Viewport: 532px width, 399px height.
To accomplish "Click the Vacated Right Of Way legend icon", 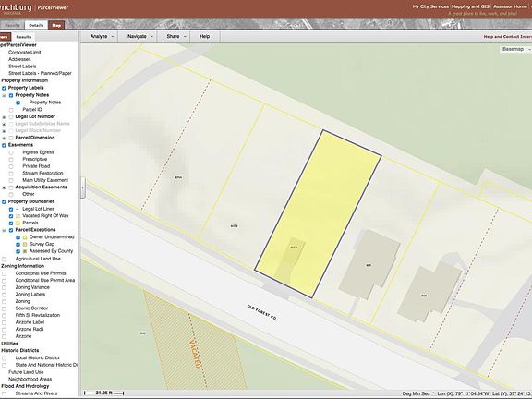I will pos(18,216).
